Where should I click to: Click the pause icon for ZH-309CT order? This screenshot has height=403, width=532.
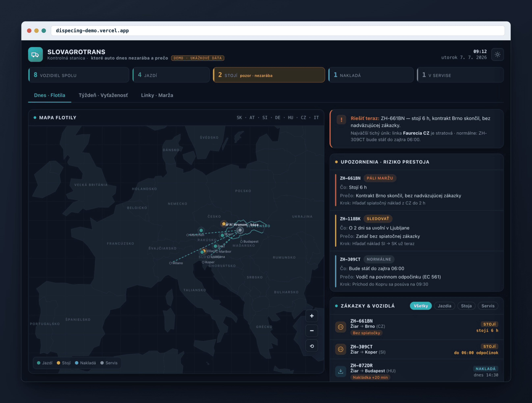point(341,349)
